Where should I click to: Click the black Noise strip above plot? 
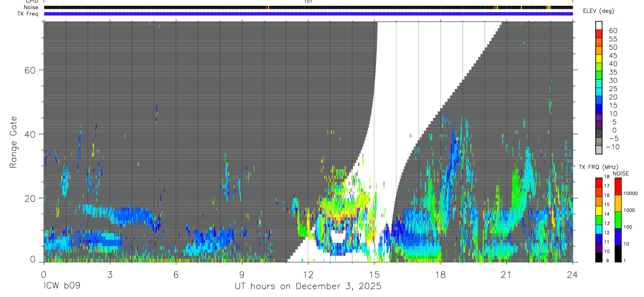[x=308, y=7]
